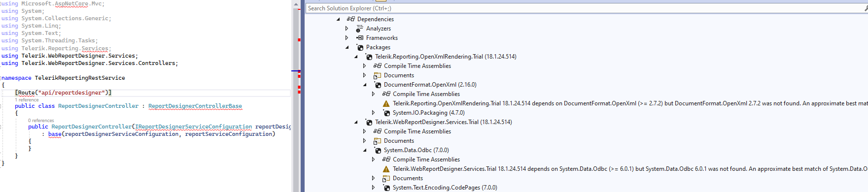868x192 pixels.
Task: Click the Dependencies node icon
Action: pyautogui.click(x=350, y=19)
